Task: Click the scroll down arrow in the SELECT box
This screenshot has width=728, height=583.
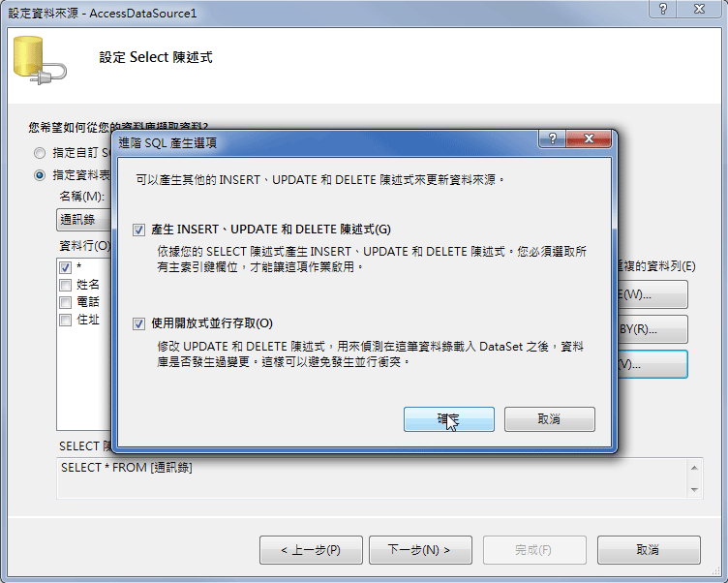Action: [x=694, y=490]
